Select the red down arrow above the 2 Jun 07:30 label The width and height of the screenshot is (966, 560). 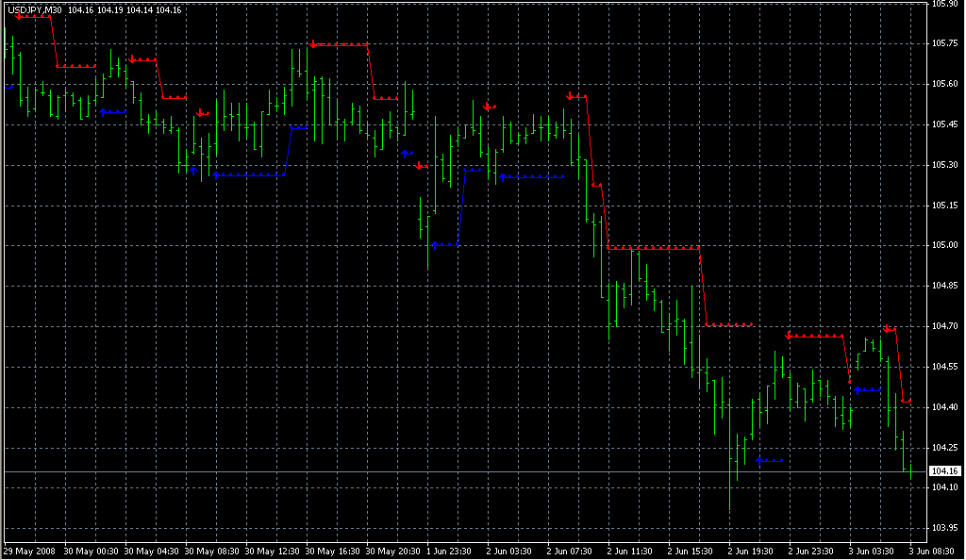click(571, 95)
